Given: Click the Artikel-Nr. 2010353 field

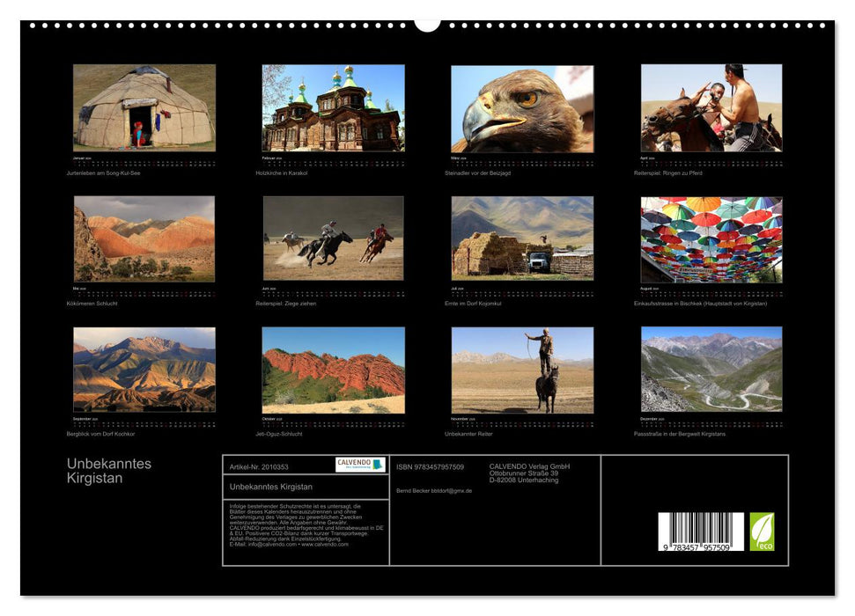Looking at the screenshot, I should point(261,466).
